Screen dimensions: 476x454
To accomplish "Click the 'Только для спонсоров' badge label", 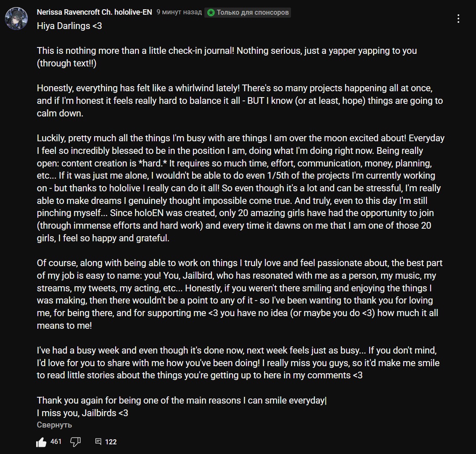I will (x=253, y=13).
